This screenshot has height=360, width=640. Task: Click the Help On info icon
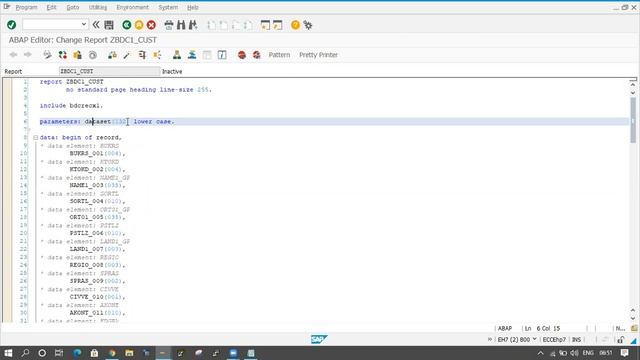(222, 55)
